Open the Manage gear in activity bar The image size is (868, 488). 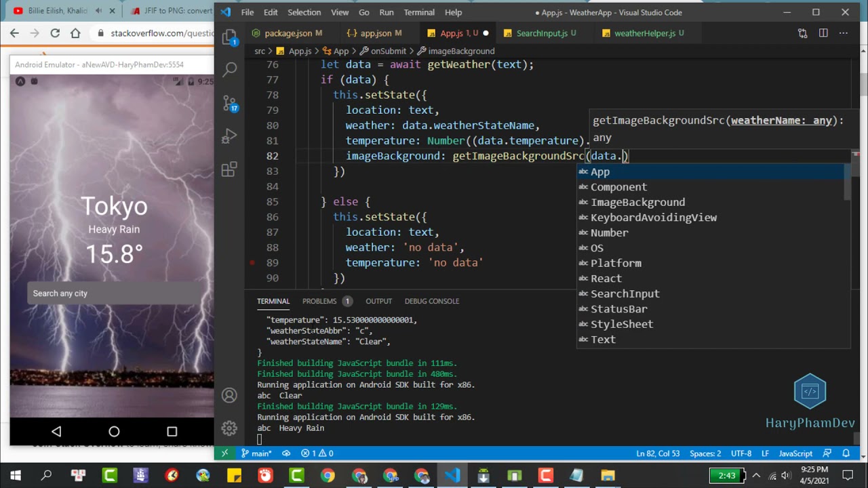pyautogui.click(x=229, y=428)
